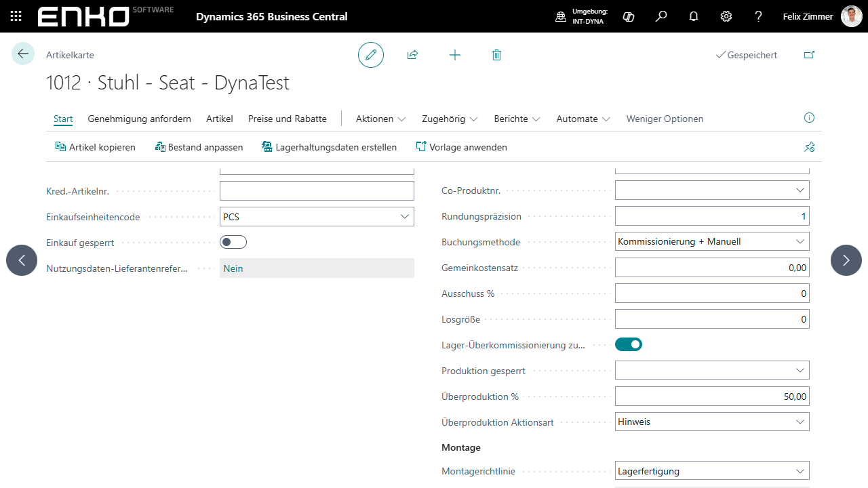
Task: Click the trash delete icon
Action: click(x=496, y=55)
